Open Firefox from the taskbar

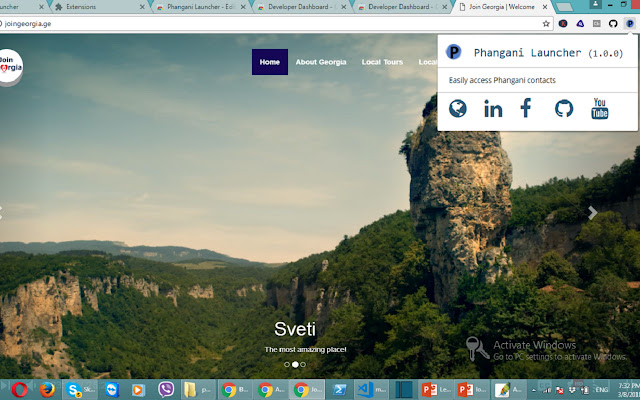[x=47, y=390]
